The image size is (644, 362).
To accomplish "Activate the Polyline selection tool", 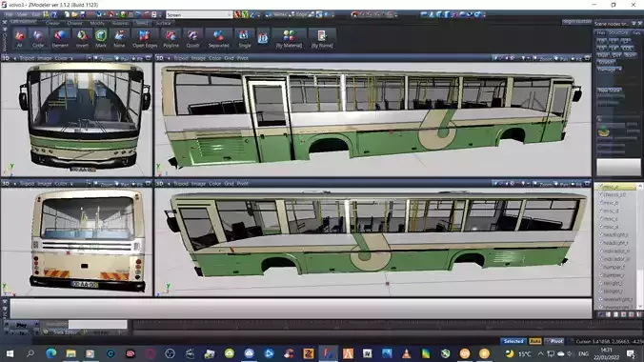I will tap(171, 39).
